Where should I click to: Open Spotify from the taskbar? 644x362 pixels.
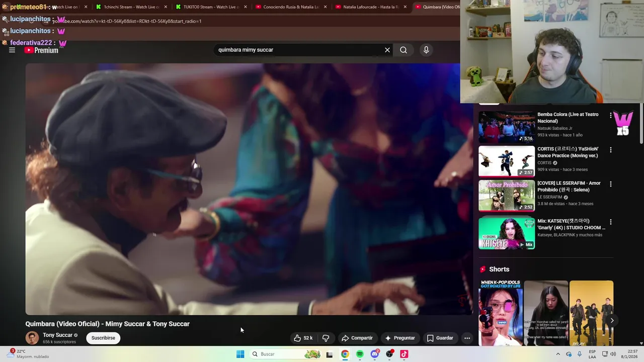click(x=360, y=354)
